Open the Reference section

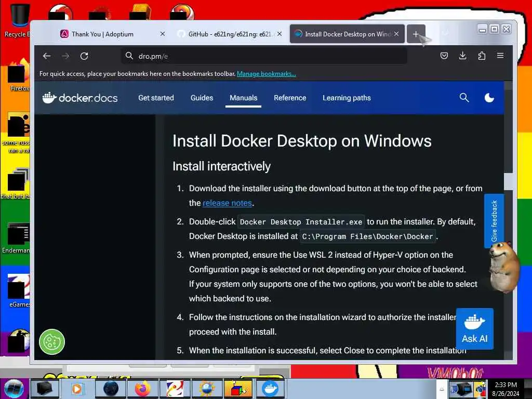pyautogui.click(x=290, y=98)
